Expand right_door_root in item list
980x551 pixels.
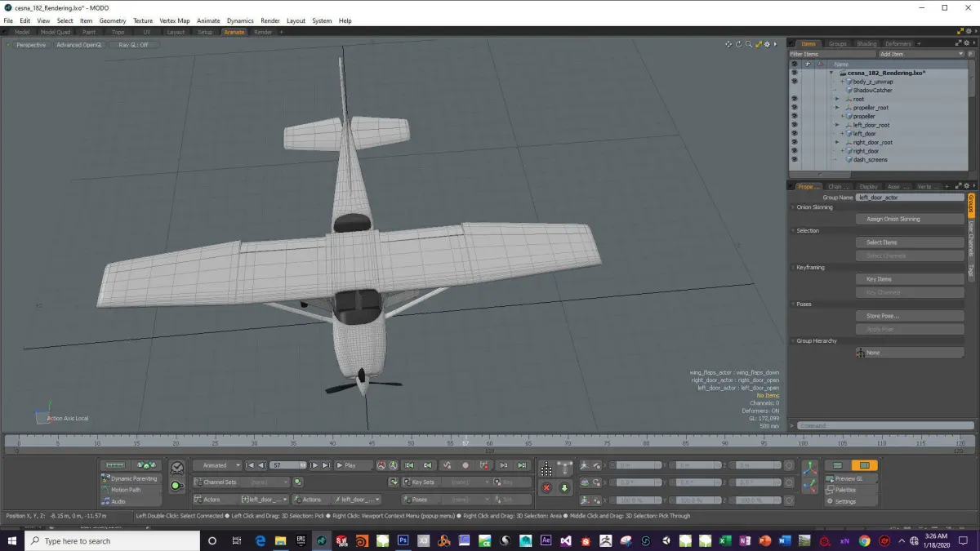pyautogui.click(x=837, y=142)
